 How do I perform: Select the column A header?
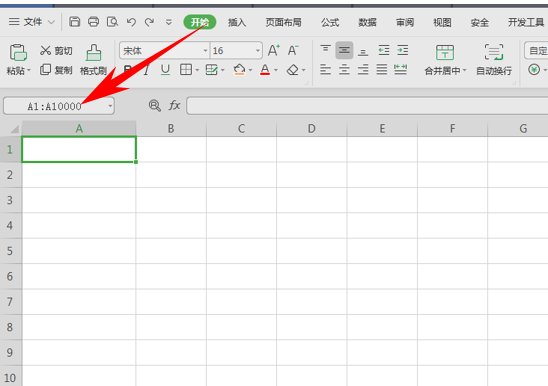coord(79,128)
